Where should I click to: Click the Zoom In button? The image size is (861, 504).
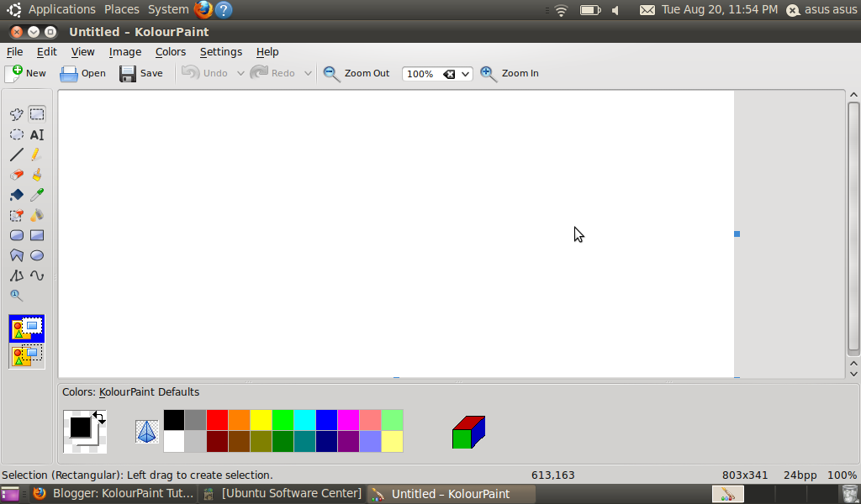[x=510, y=73]
